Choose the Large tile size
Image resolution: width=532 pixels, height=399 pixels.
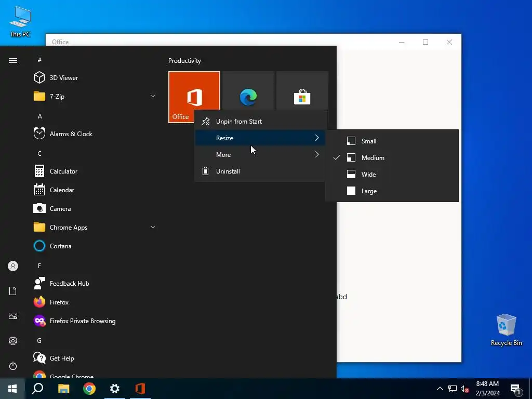click(392, 191)
